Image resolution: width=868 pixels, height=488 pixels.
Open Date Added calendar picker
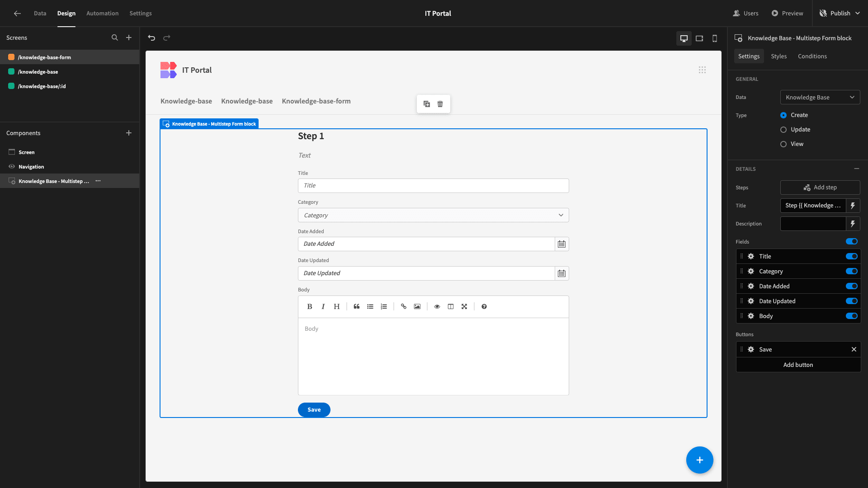click(561, 244)
